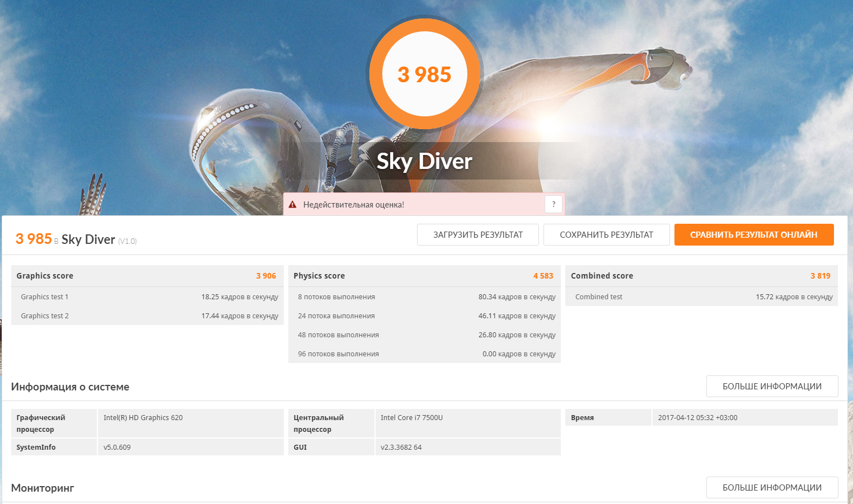
Task: Click the orange 3 985 result score above the results table
Action: tap(34, 239)
